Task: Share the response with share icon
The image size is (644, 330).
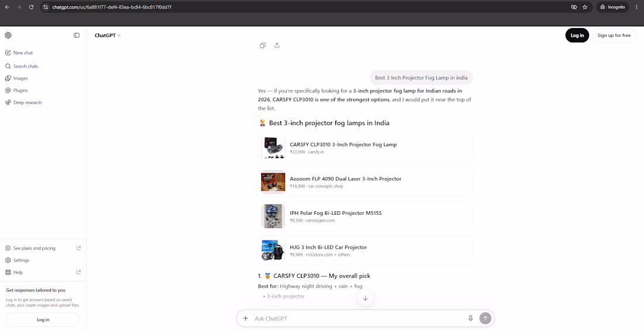Action: tap(277, 45)
